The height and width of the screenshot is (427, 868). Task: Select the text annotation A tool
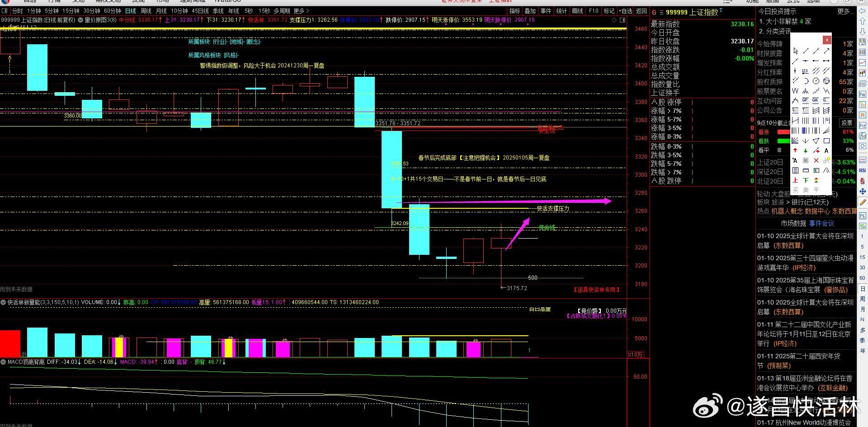click(826, 150)
